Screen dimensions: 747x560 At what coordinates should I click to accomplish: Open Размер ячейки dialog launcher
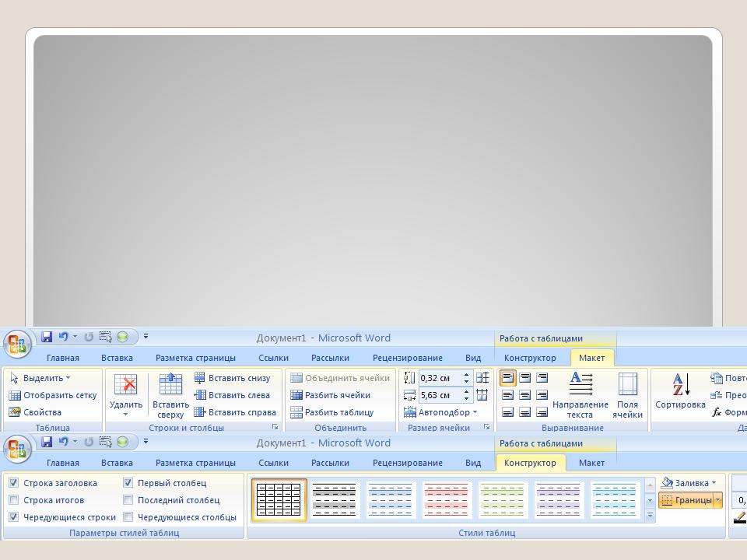pyautogui.click(x=486, y=427)
